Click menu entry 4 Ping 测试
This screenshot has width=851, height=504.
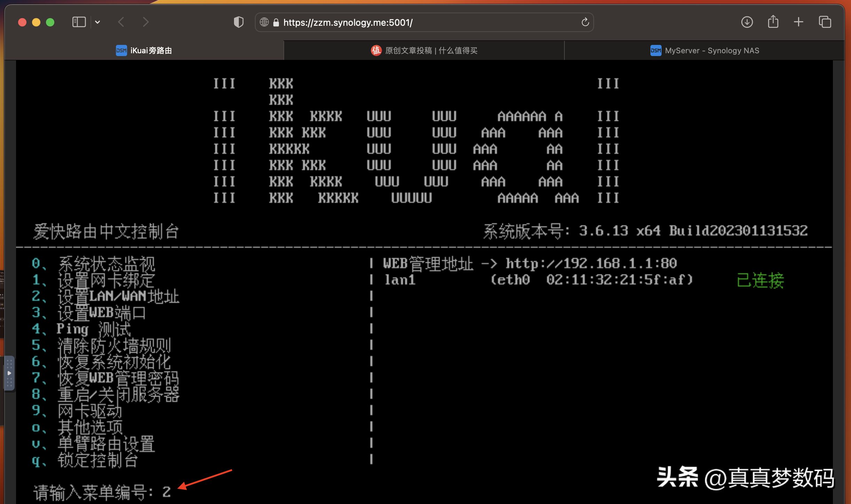(81, 329)
